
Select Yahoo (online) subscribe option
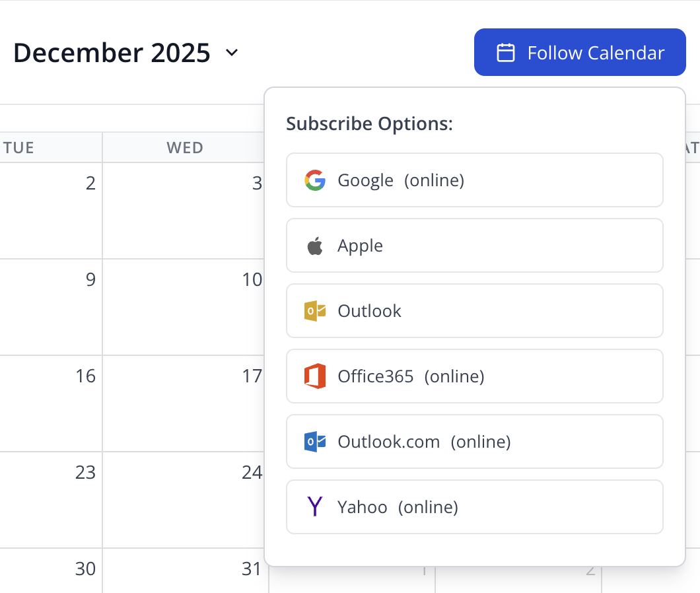coord(474,507)
